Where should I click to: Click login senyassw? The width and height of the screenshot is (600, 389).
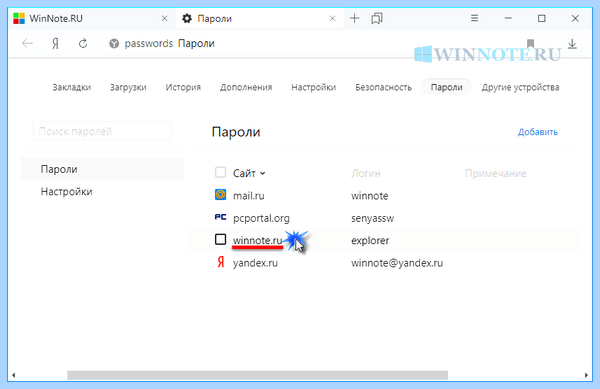point(372,218)
